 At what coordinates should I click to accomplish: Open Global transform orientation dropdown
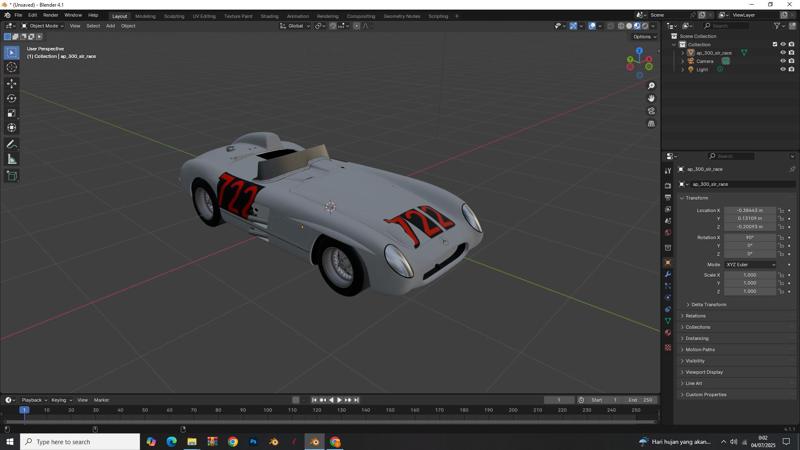coord(295,26)
